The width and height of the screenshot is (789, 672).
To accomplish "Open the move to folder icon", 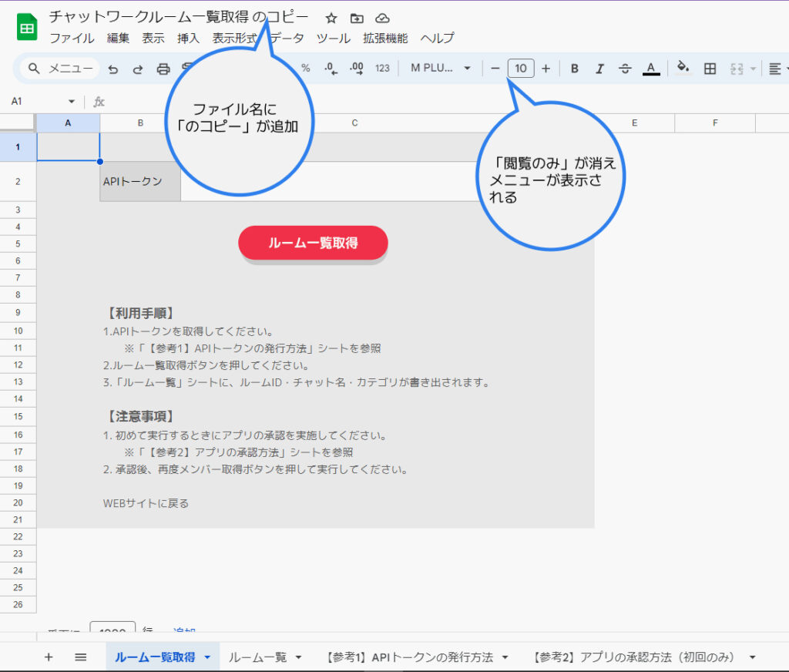I will pos(357,18).
